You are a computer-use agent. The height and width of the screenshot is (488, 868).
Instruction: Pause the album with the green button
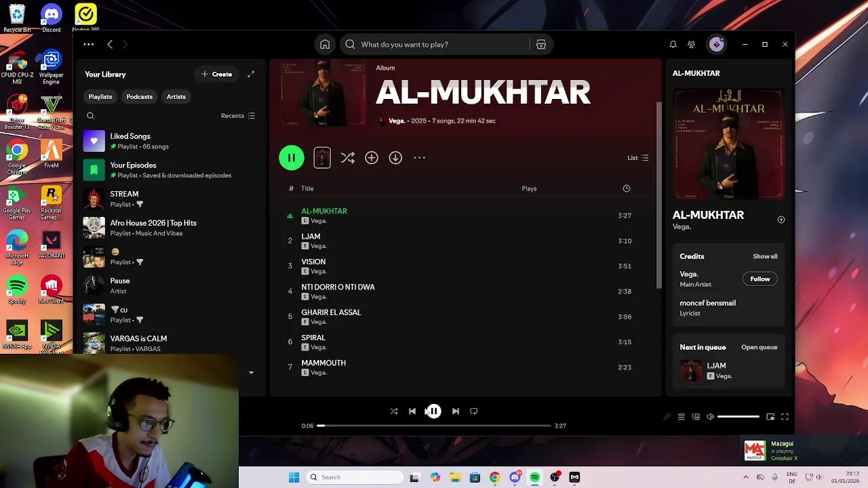click(x=292, y=158)
